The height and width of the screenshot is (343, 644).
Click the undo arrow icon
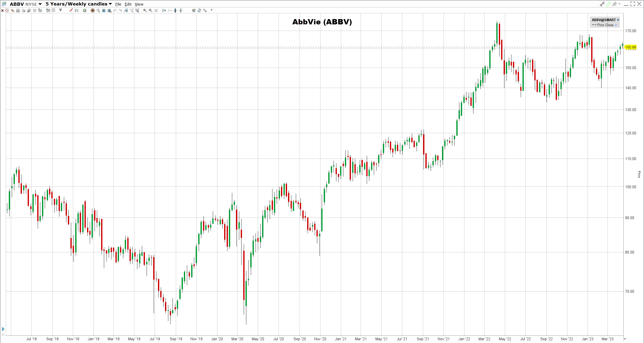click(x=115, y=11)
